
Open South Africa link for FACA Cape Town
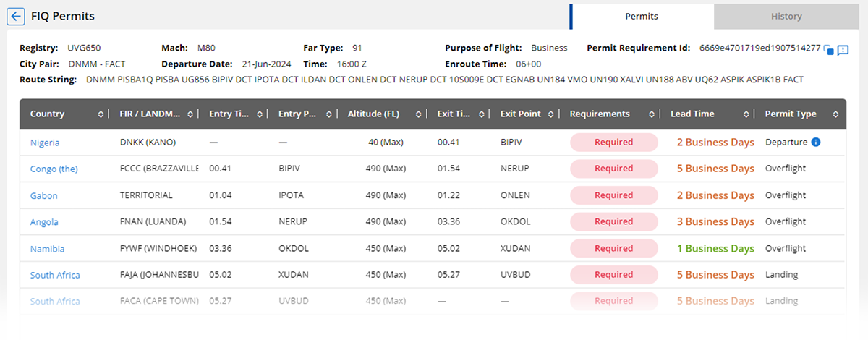[55, 302]
